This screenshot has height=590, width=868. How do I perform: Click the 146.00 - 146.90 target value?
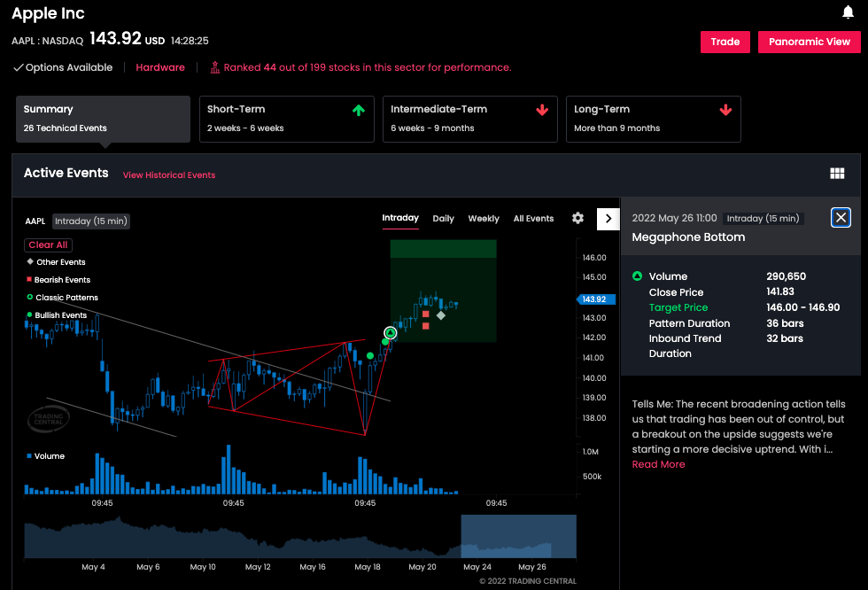coord(802,307)
